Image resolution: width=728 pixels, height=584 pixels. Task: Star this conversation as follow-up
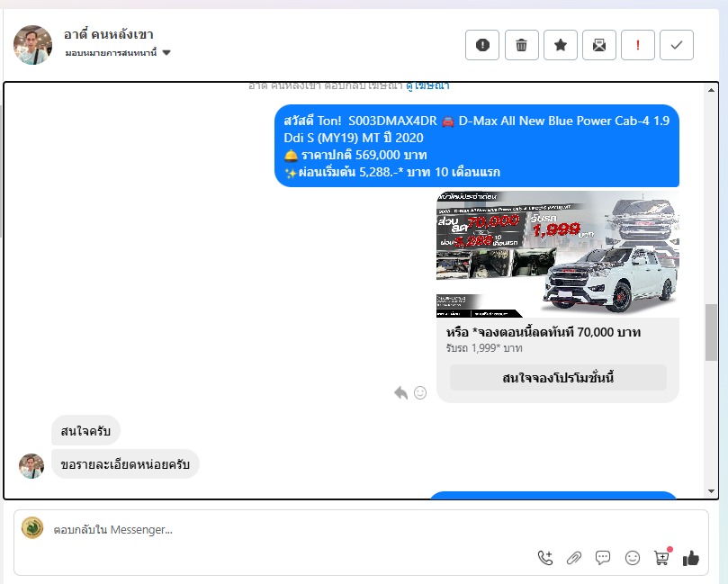coord(561,45)
